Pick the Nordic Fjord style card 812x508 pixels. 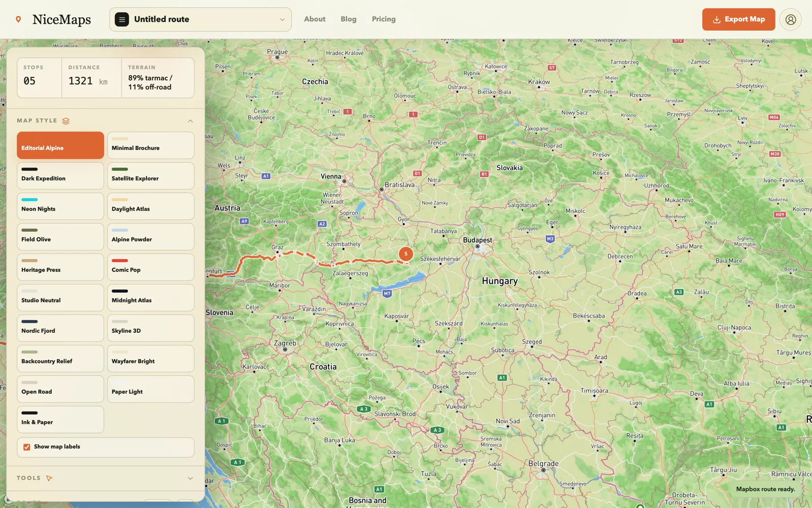[60, 328]
